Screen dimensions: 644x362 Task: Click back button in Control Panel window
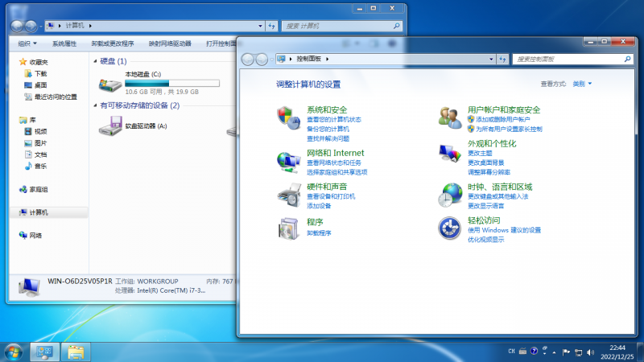[x=248, y=60]
